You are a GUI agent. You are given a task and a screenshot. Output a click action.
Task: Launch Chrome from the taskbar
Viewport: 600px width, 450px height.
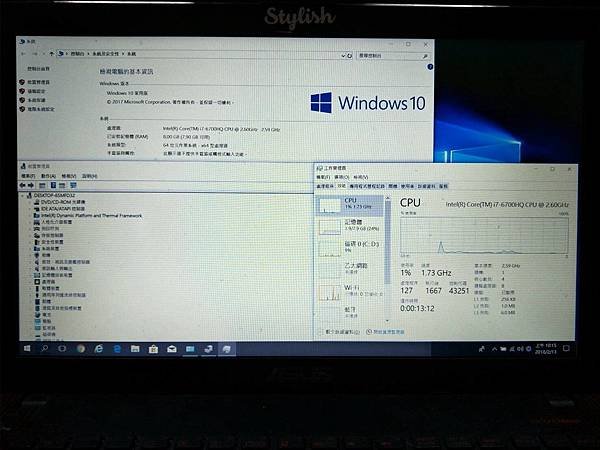(x=81, y=349)
